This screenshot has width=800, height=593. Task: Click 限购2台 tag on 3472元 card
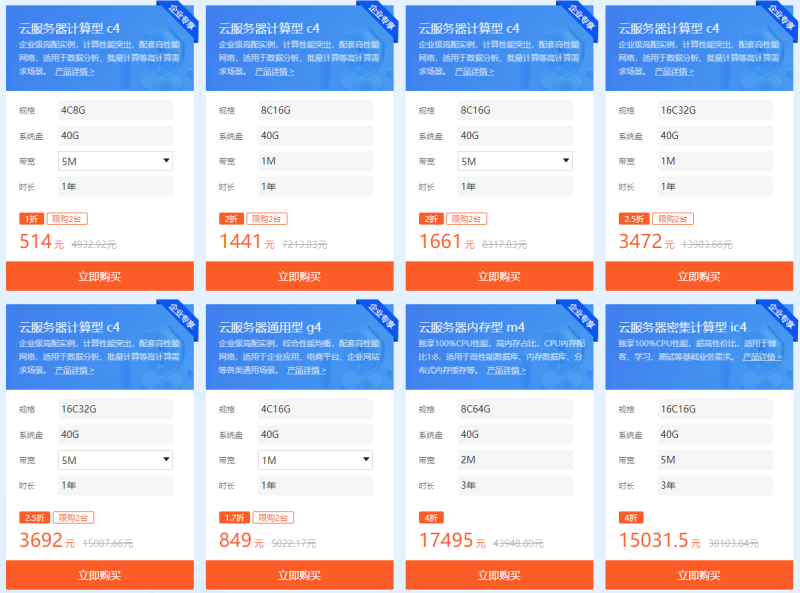673,219
